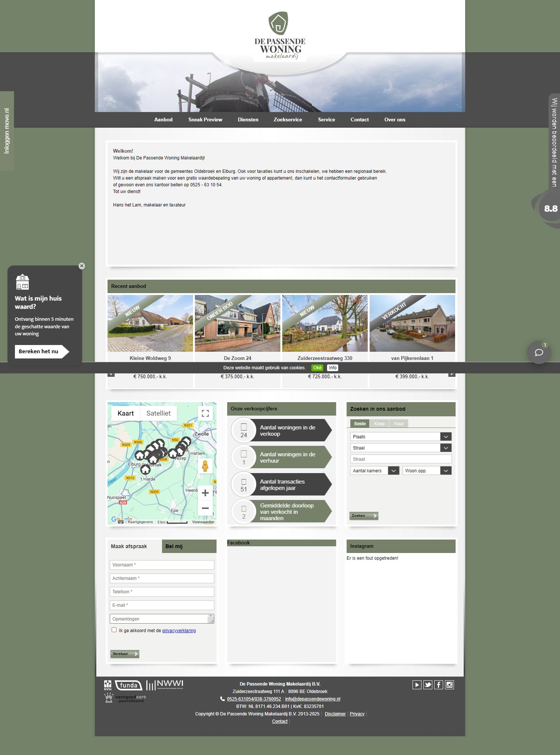This screenshot has width=560, height=755.
Task: Open the Over ons menu item
Action: click(x=395, y=119)
